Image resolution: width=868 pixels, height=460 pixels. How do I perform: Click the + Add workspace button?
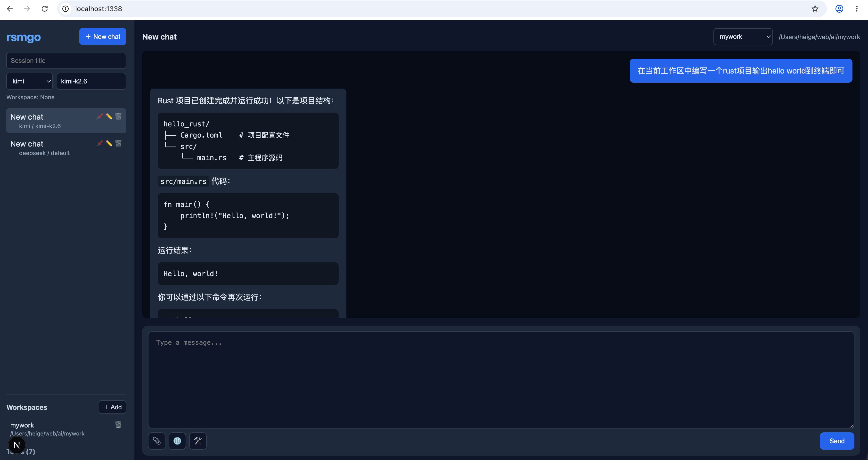point(113,407)
